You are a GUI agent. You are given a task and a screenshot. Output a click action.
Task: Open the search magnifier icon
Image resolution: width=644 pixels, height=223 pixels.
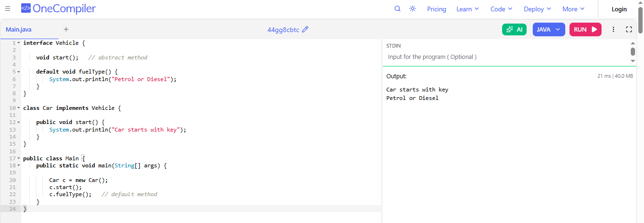click(397, 9)
